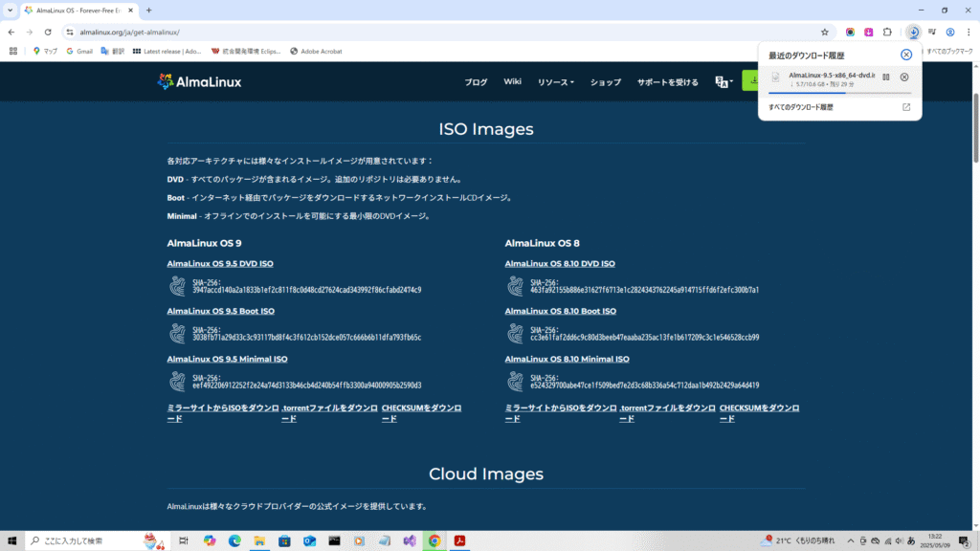Open the Adobe Acrobat bookmark
Screen dimensions: 980x551
[316, 52]
